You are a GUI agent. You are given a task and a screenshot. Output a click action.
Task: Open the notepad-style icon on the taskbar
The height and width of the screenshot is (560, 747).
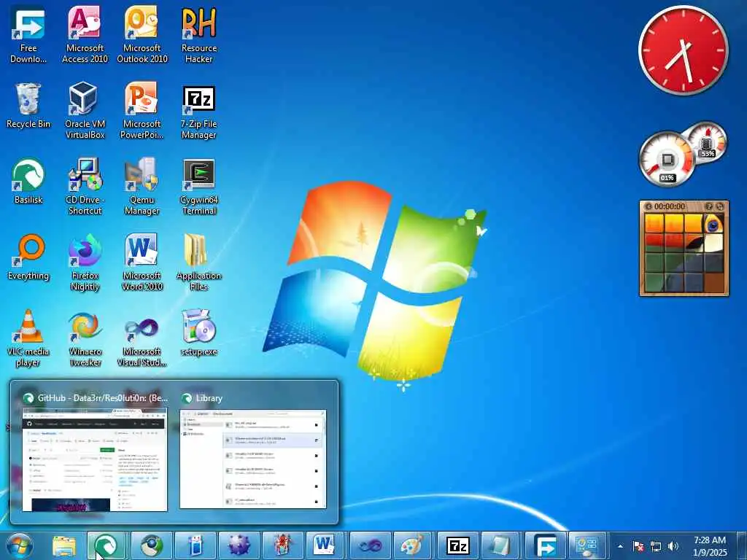[x=500, y=545]
